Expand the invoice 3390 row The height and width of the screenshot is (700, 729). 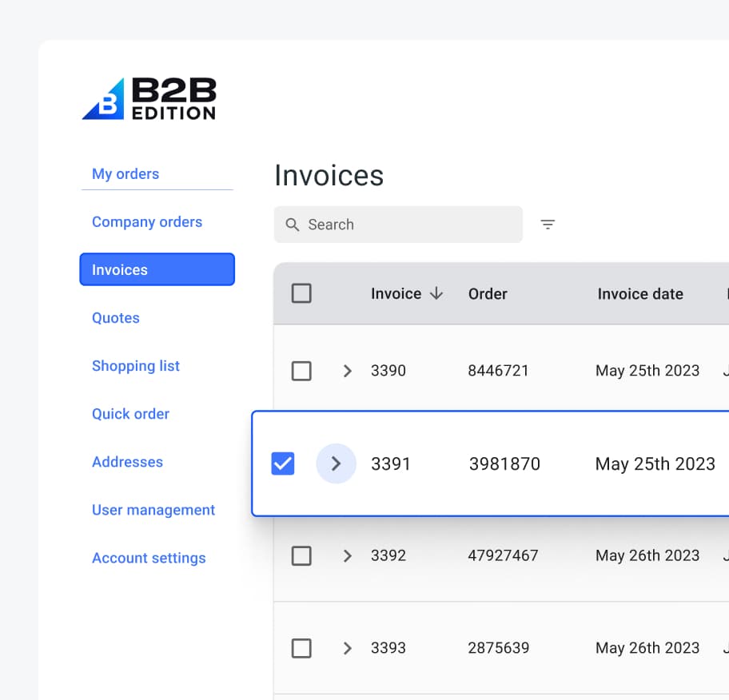click(x=347, y=371)
